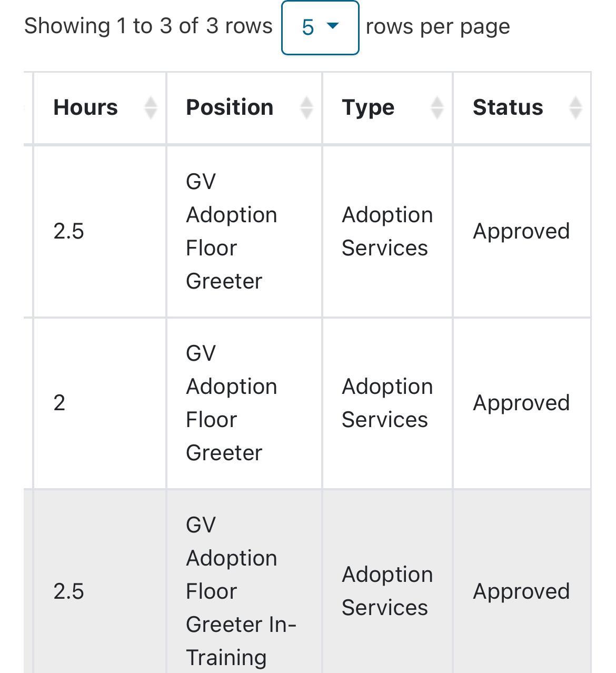The height and width of the screenshot is (673, 616).
Task: Open the rows per page dropdown
Action: [320, 27]
